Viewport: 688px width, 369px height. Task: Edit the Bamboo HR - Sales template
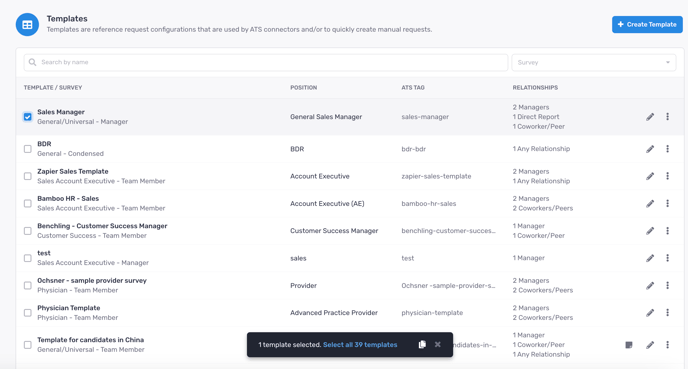click(650, 204)
